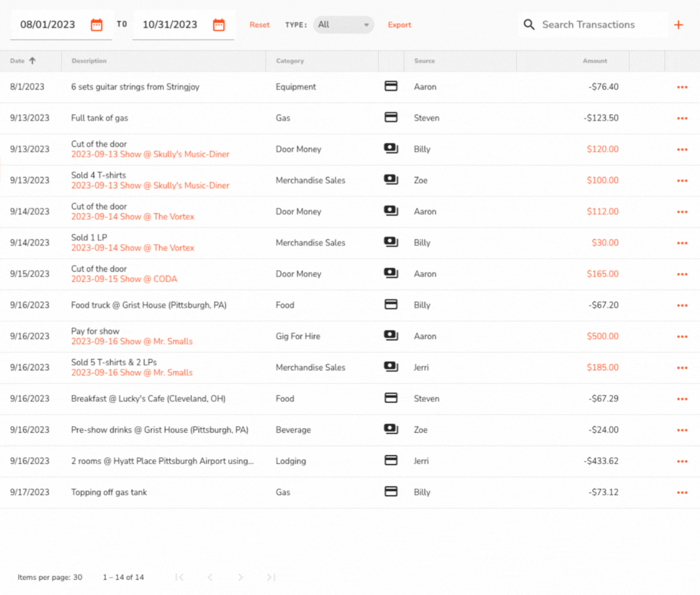
Task: Click the Date column sort arrow
Action: pos(33,60)
